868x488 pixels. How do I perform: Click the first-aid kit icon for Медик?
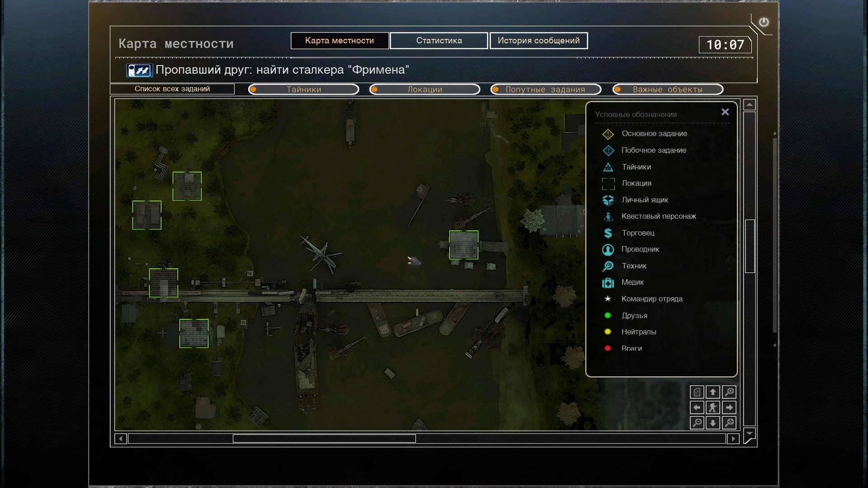pos(608,283)
